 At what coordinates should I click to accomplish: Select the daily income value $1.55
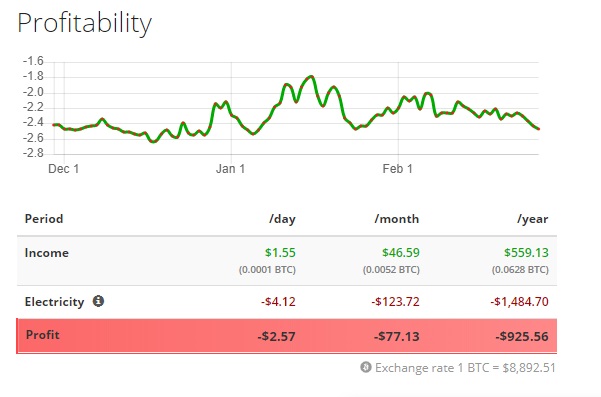point(280,253)
